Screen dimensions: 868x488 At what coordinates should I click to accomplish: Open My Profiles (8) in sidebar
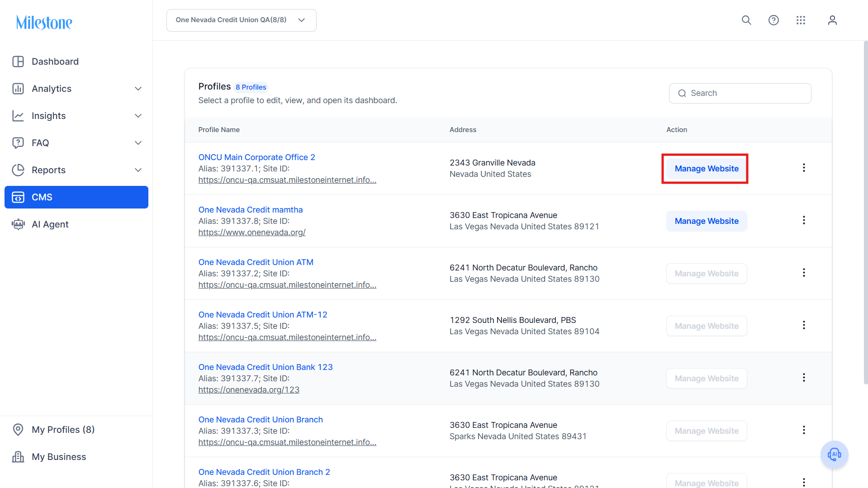coord(76,430)
